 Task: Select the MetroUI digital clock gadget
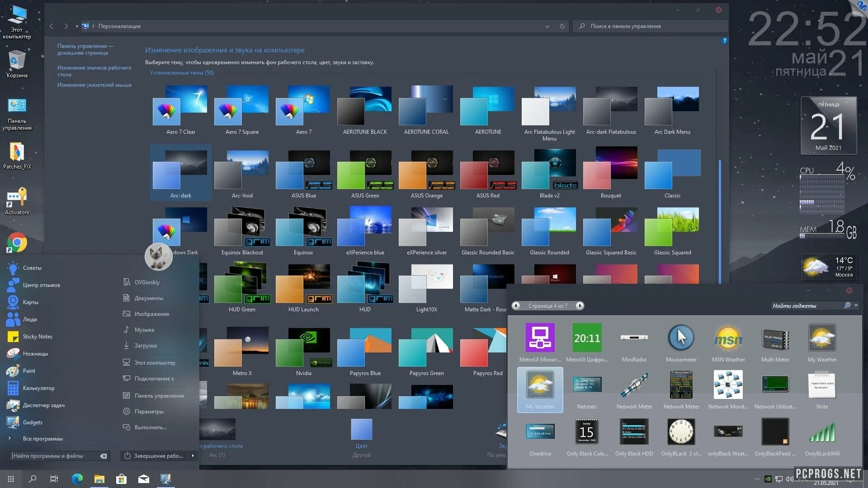pyautogui.click(x=587, y=343)
